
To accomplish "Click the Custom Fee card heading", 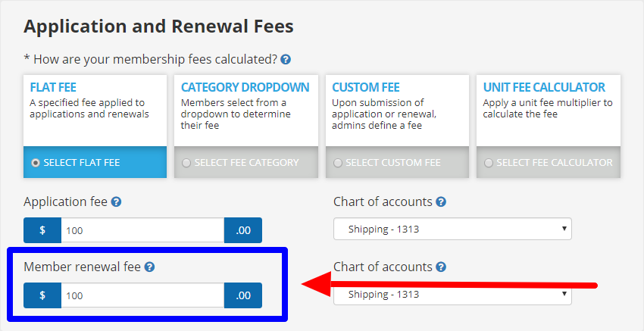I will click(366, 87).
